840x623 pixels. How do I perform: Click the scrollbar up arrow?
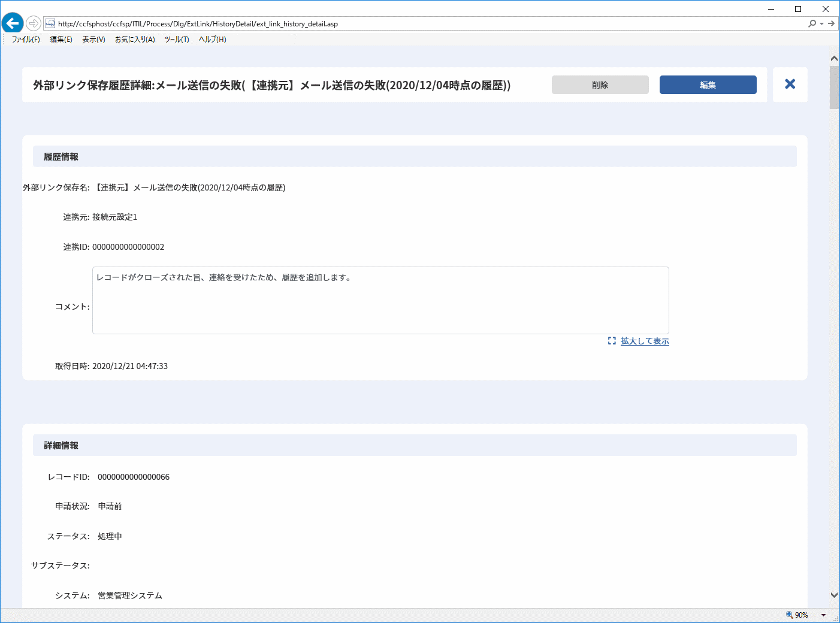point(834,58)
